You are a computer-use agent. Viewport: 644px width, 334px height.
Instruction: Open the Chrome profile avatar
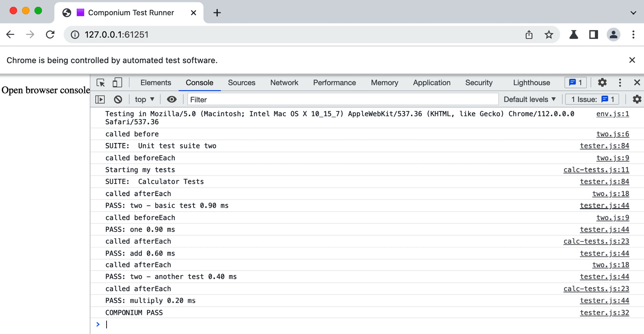pyautogui.click(x=614, y=35)
